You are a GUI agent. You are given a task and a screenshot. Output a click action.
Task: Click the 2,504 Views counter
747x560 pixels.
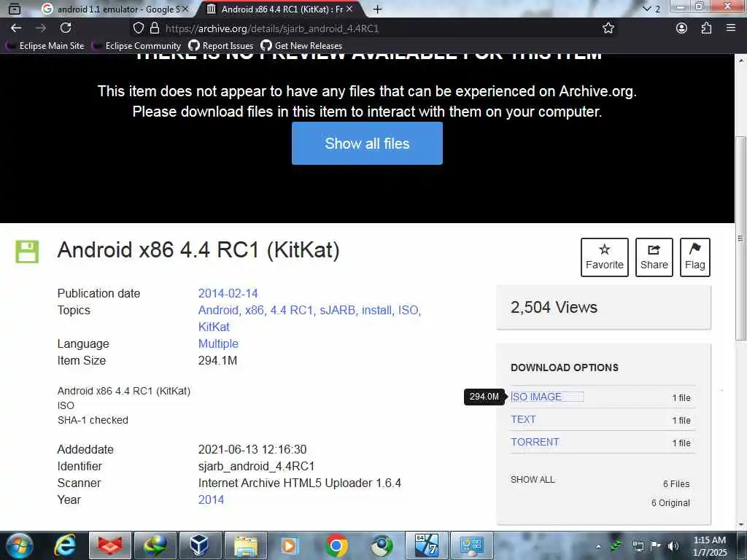[554, 307]
